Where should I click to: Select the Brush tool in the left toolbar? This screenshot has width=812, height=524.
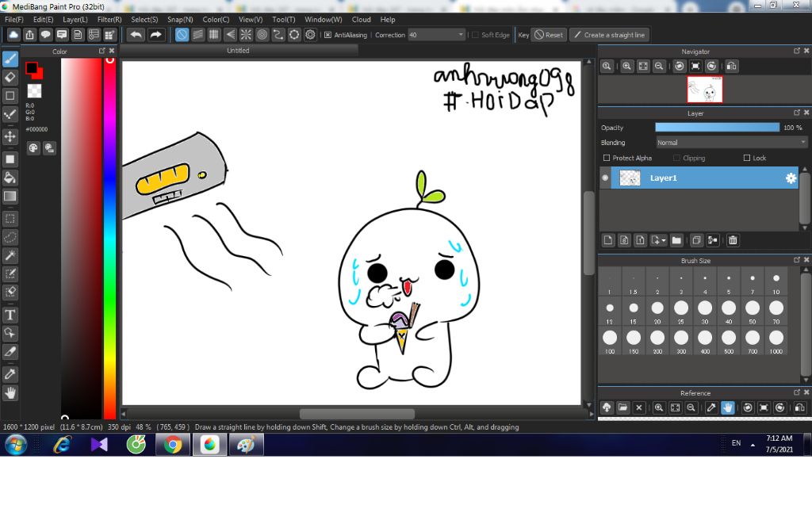10,59
